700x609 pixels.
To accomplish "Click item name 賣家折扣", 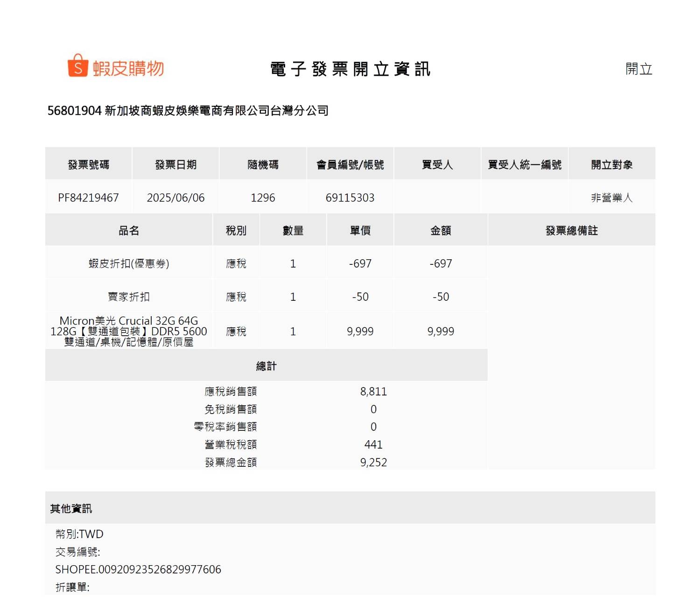I will (129, 297).
